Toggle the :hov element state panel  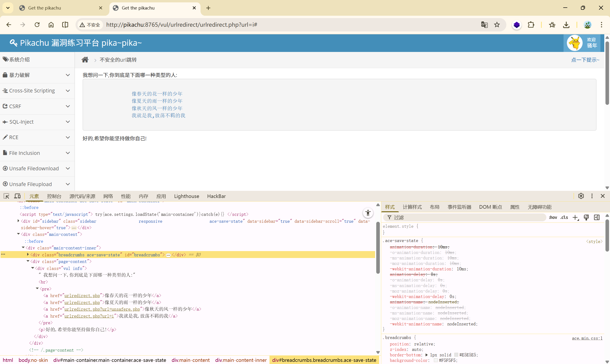[553, 217]
